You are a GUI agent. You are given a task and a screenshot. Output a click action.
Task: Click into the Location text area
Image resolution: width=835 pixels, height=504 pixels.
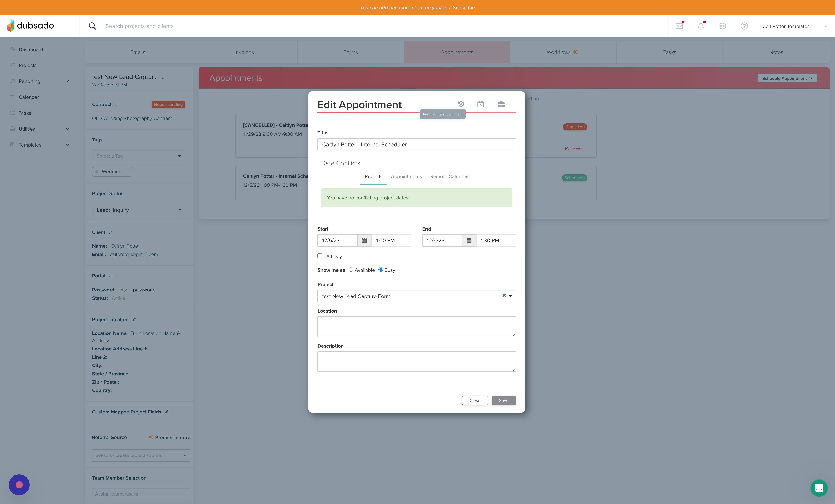416,326
